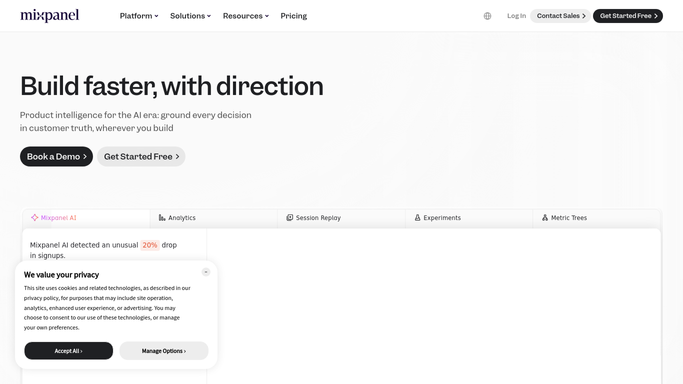
Task: Switch to the Metric Trees tab
Action: 597,218
